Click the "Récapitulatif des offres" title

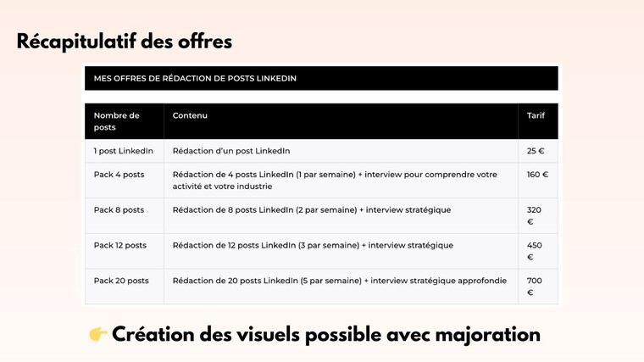coord(124,42)
